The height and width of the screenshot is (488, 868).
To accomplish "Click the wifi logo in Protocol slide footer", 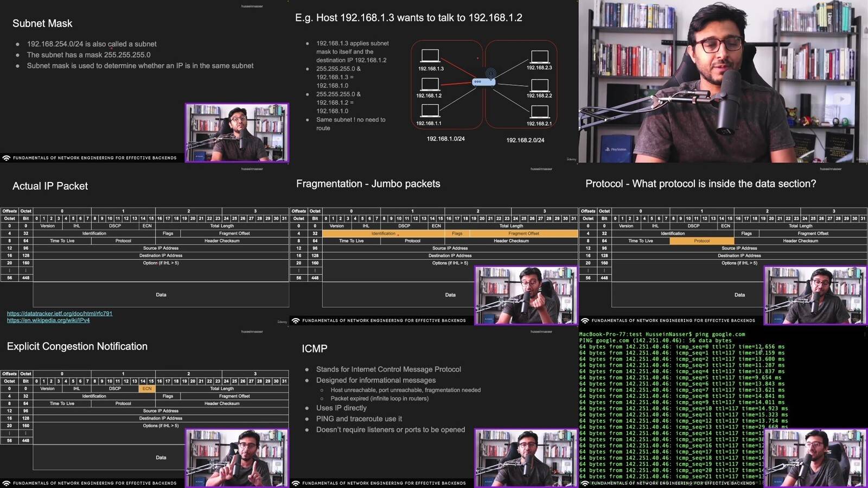I will (585, 321).
